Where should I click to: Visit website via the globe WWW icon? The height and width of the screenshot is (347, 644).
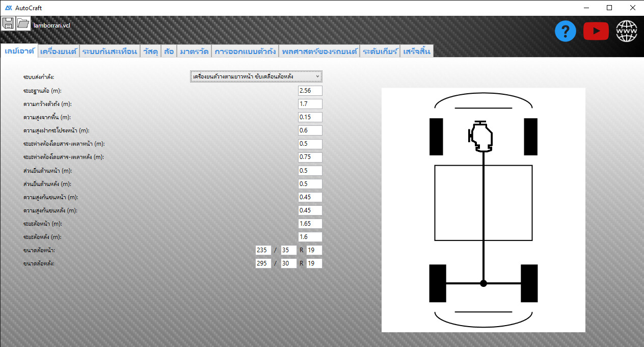tap(626, 32)
